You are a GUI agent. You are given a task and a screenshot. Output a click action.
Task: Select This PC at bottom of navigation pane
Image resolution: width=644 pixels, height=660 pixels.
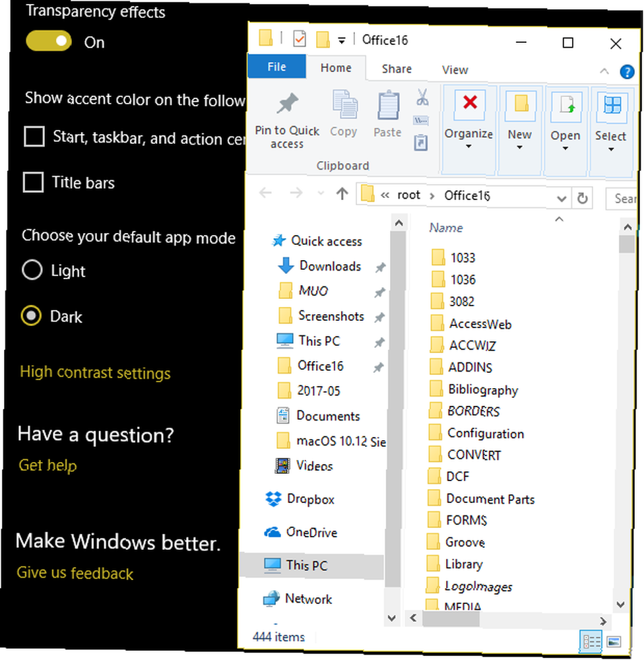[x=311, y=566]
